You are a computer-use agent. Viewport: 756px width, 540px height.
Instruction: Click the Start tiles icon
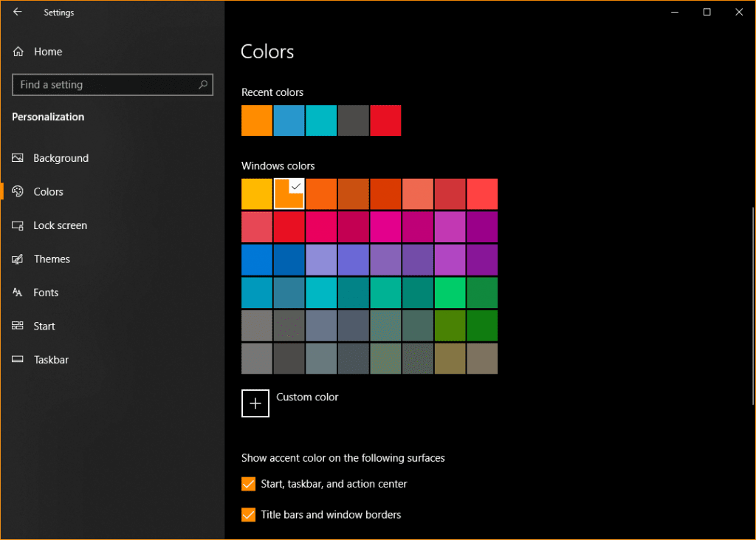coord(16,326)
